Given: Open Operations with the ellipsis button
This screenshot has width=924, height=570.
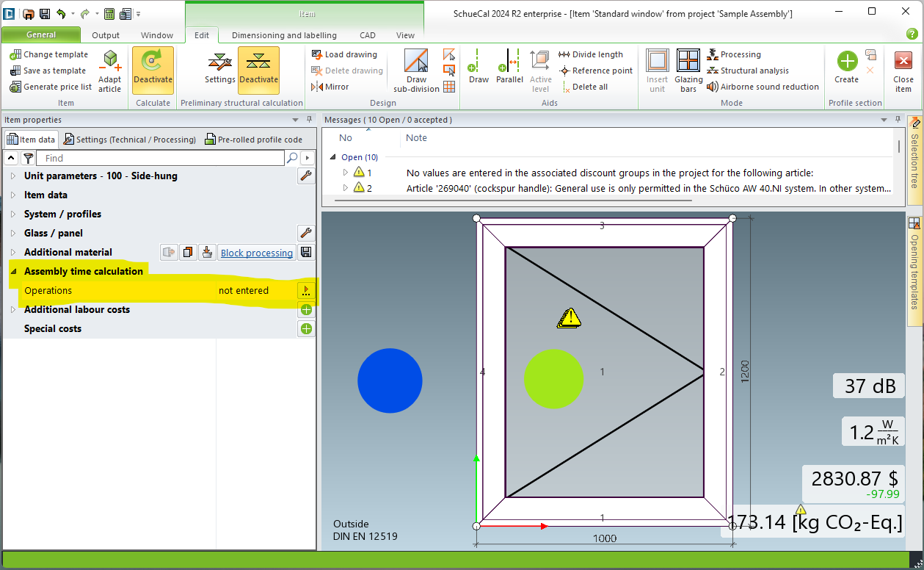Looking at the screenshot, I should click(x=306, y=291).
